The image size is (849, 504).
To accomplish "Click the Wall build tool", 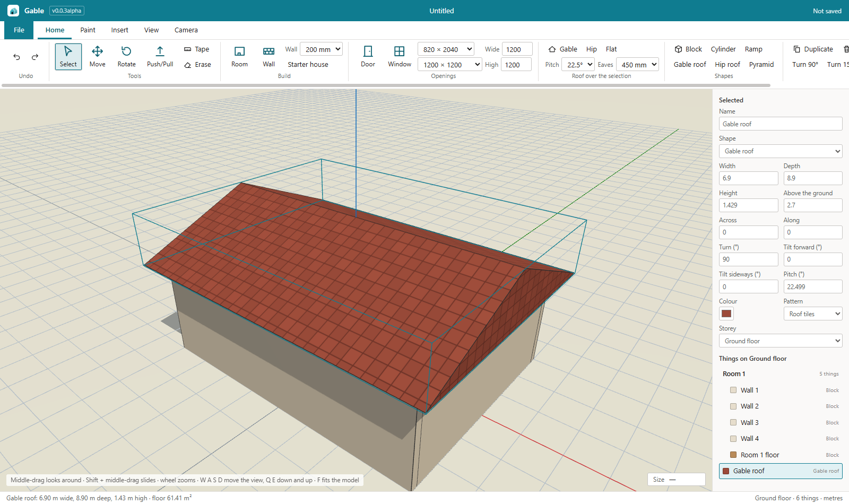I will 269,57.
